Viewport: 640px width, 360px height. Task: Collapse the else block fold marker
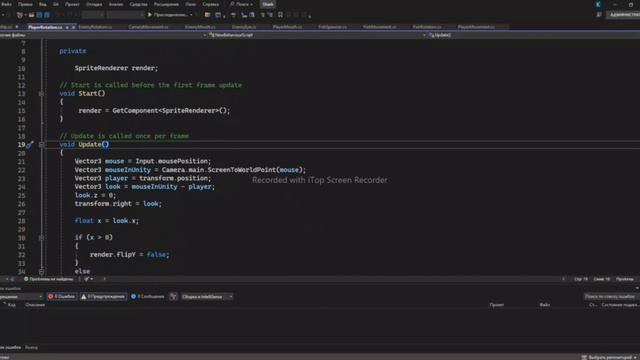coord(41,271)
